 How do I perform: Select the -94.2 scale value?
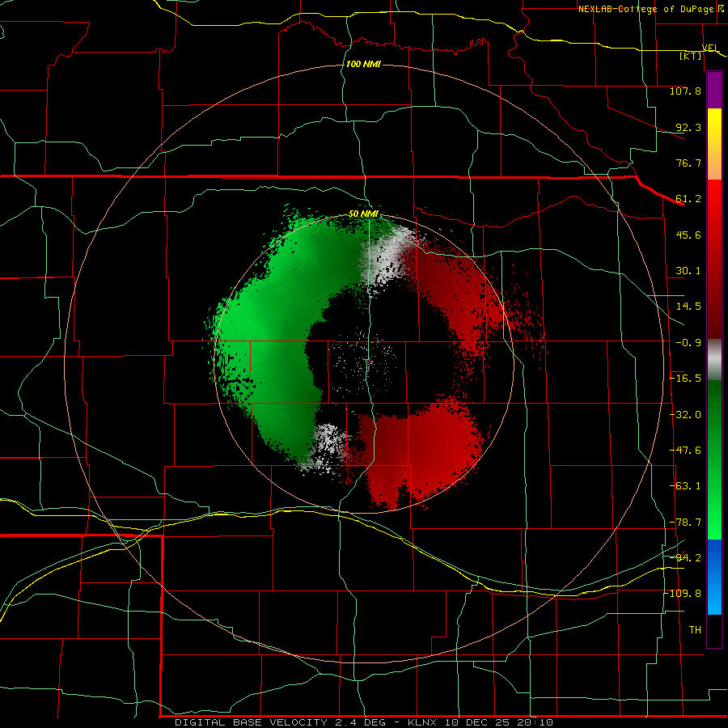pos(685,557)
